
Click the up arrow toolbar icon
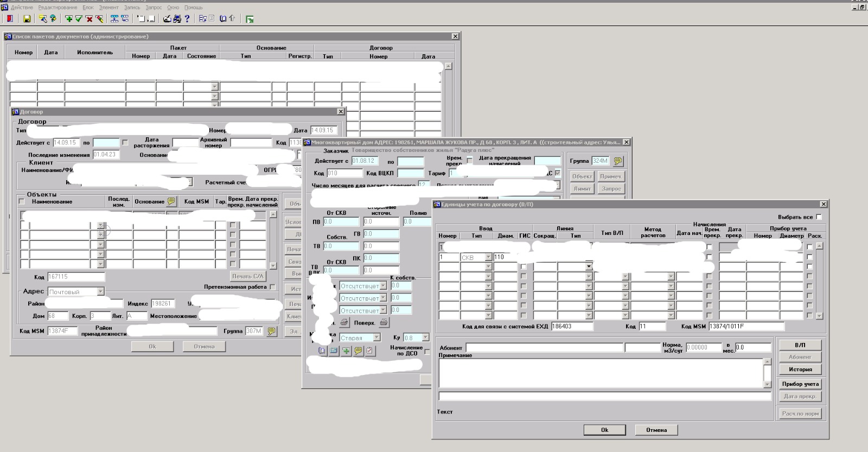(233, 19)
